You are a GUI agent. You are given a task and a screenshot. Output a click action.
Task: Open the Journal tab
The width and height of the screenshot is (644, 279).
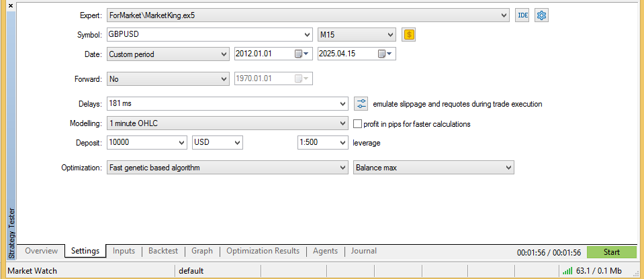tap(363, 251)
